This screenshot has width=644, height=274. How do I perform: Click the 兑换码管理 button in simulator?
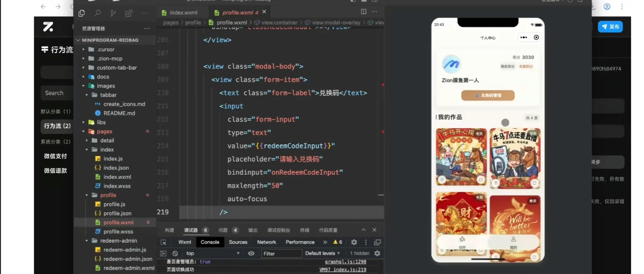[x=488, y=95]
